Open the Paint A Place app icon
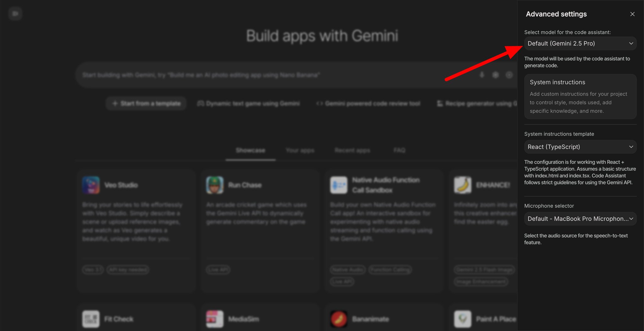This screenshot has height=331, width=644. (463, 319)
